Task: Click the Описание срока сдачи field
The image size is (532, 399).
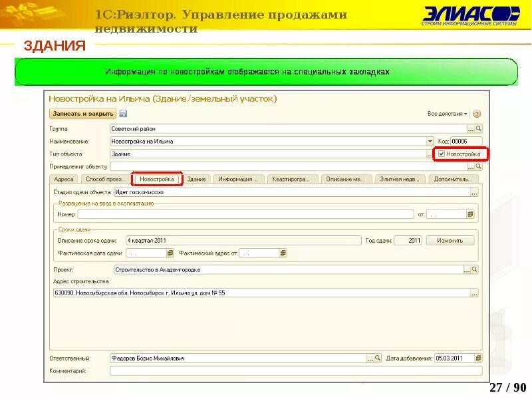Action: coord(243,241)
